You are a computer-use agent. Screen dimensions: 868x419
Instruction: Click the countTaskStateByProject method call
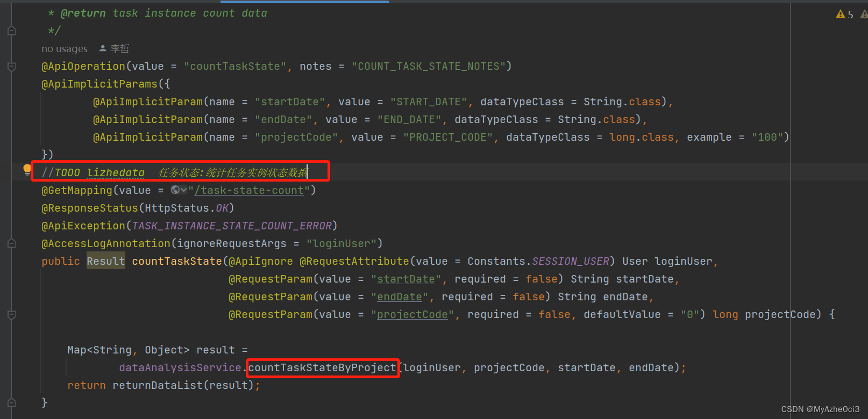(x=322, y=367)
